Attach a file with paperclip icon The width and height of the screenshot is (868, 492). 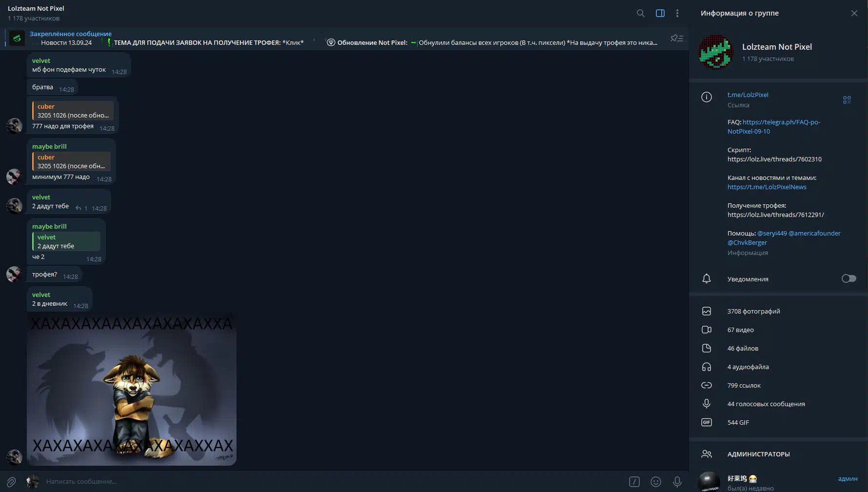pos(11,482)
